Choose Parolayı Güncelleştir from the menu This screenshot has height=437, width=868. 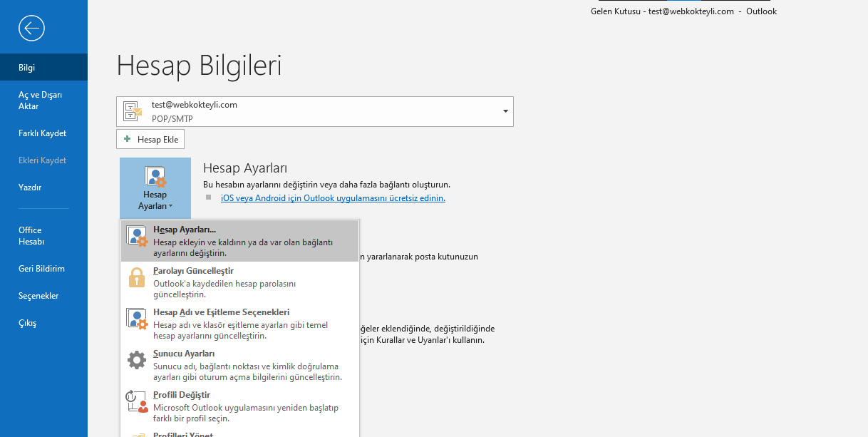point(240,282)
